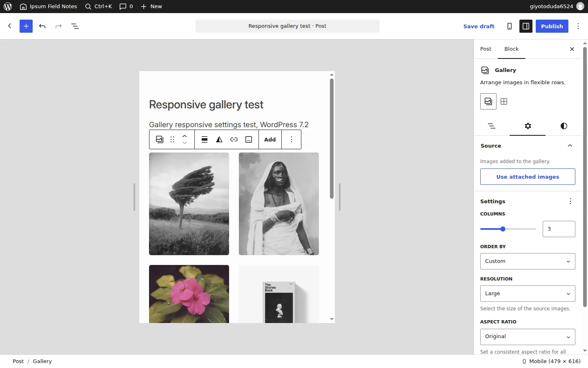
Task: Open the List View sub-tab in block panel
Action: pos(492,126)
